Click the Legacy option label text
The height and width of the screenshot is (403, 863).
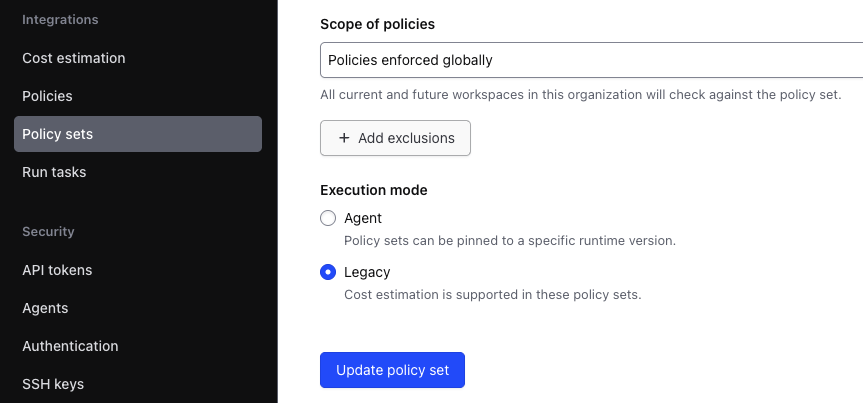pos(367,272)
